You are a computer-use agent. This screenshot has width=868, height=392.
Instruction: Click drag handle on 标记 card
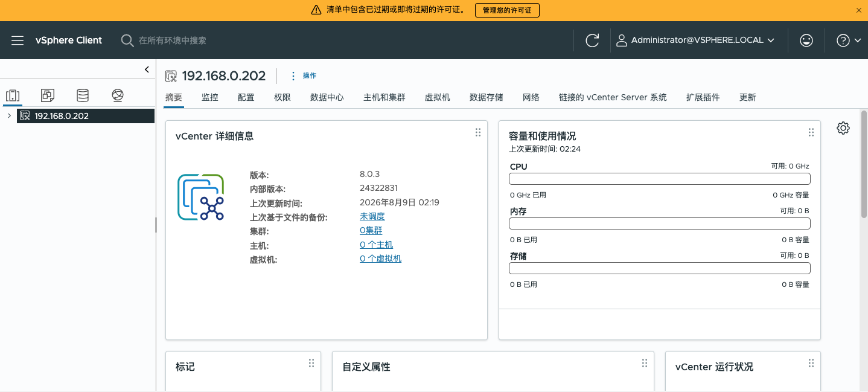click(x=311, y=363)
